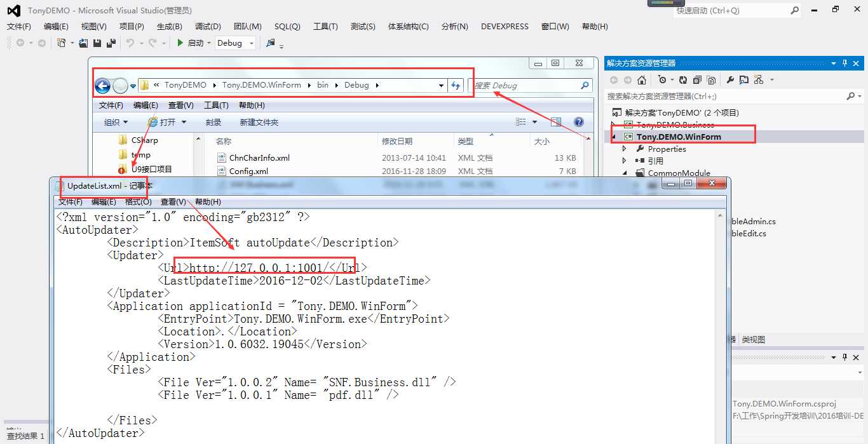
Task: Open the 文件(F) menu in Visual Studio
Action: tap(18, 26)
